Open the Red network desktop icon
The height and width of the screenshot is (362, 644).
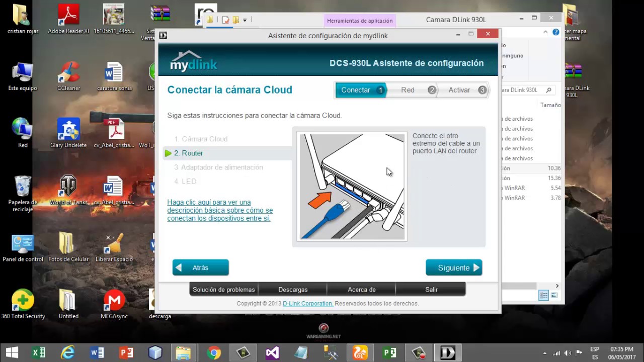click(23, 133)
